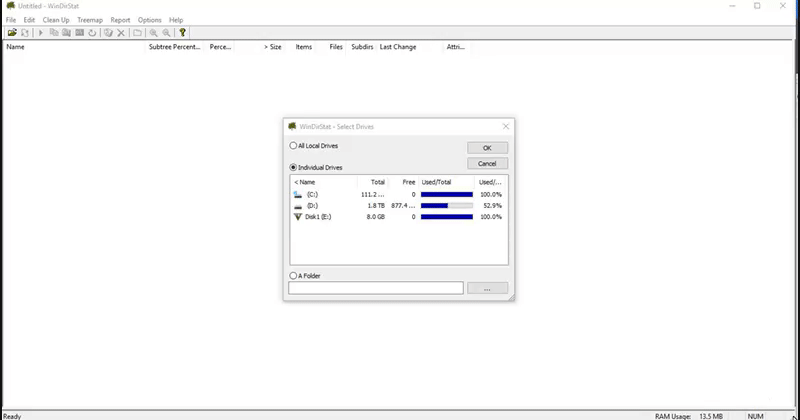Click the Disk1 E: drive icon
This screenshot has width=800, height=420.
click(298, 217)
